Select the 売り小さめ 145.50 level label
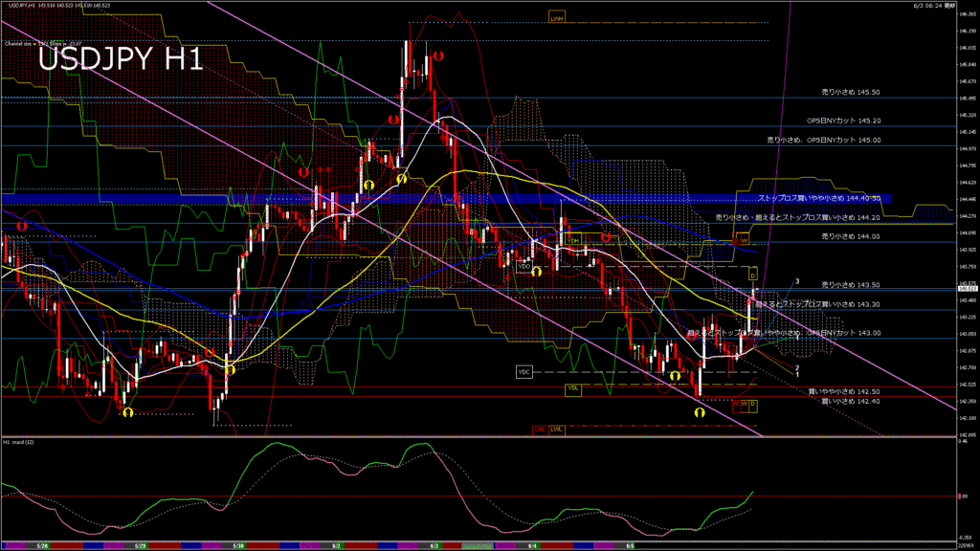 point(851,92)
